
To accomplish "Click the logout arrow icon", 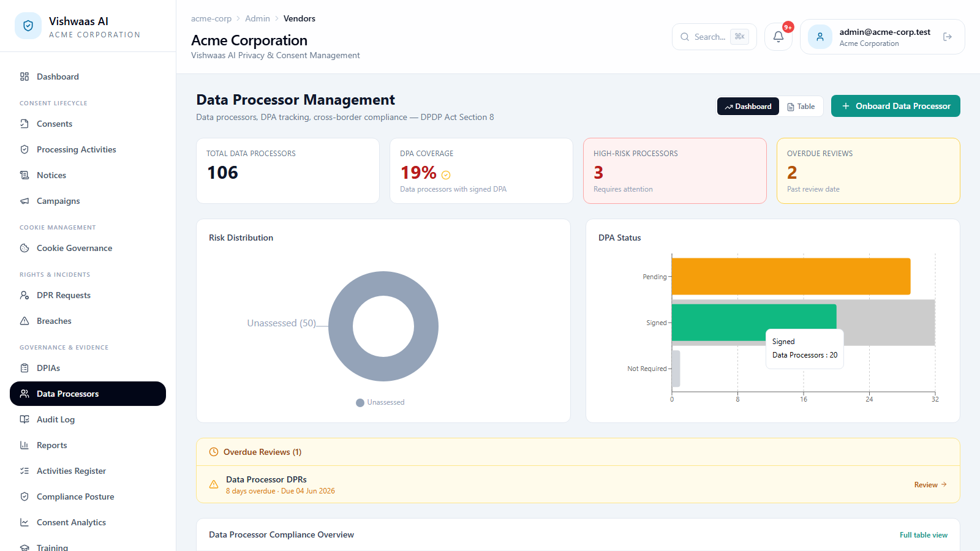I will pos(948,37).
